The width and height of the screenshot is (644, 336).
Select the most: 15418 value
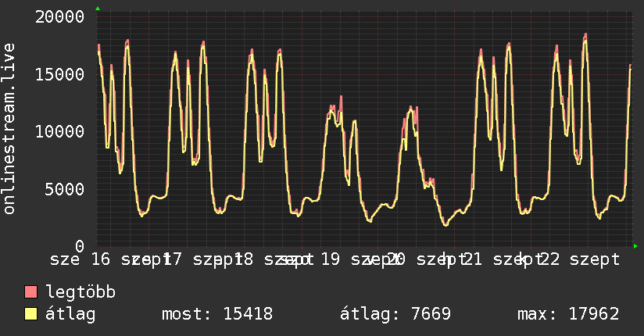(217, 314)
